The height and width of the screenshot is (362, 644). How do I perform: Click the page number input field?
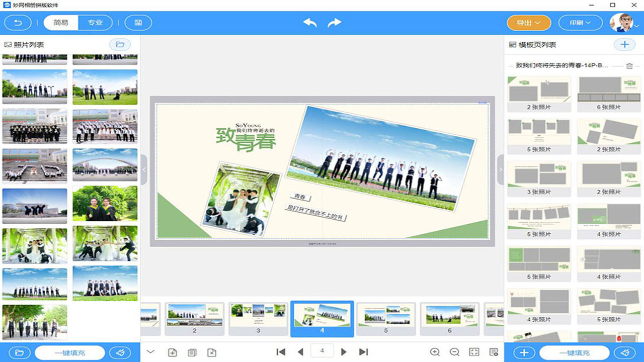[x=322, y=351]
